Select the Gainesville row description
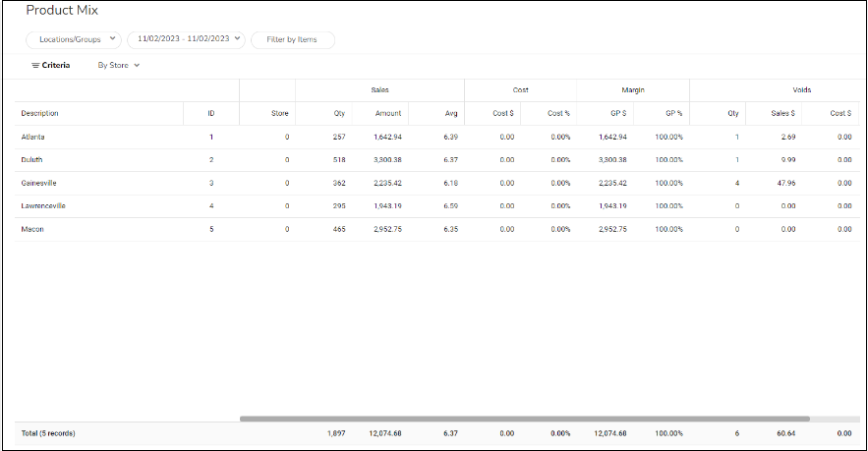868x451 pixels. [x=37, y=183]
